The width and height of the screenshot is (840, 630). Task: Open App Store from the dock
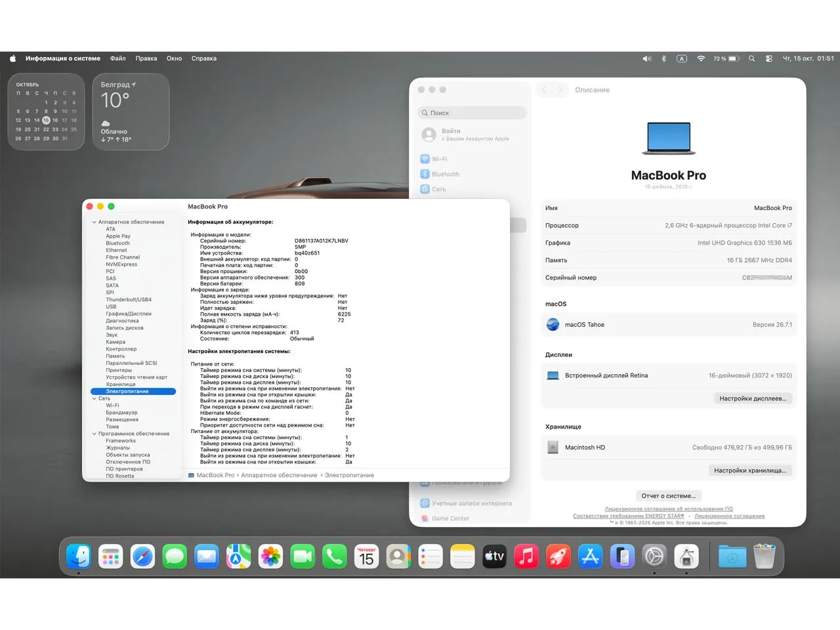tap(590, 556)
